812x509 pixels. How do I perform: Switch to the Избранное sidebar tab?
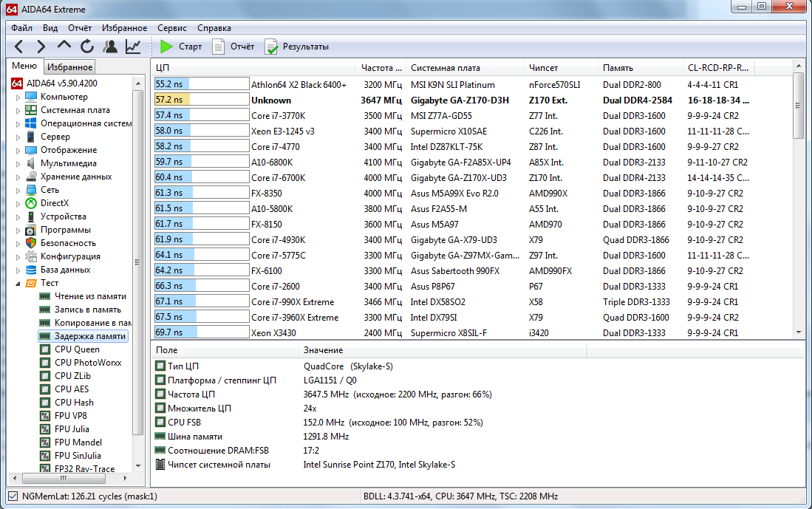tap(69, 66)
